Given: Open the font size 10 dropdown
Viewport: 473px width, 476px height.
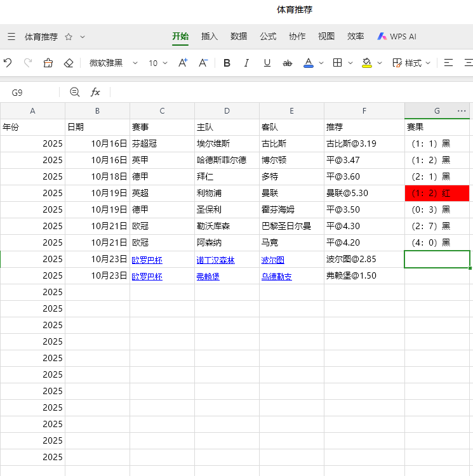Looking at the screenshot, I should pos(158,63).
